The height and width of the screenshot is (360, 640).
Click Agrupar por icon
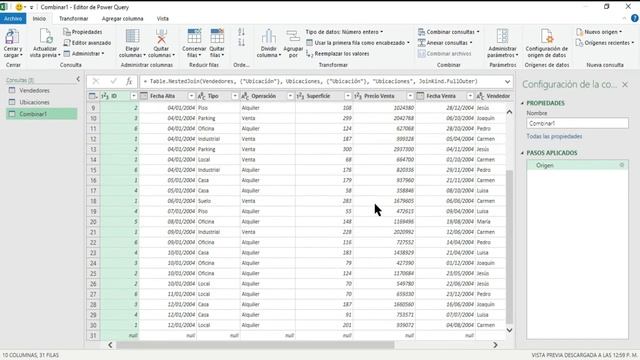(x=293, y=36)
